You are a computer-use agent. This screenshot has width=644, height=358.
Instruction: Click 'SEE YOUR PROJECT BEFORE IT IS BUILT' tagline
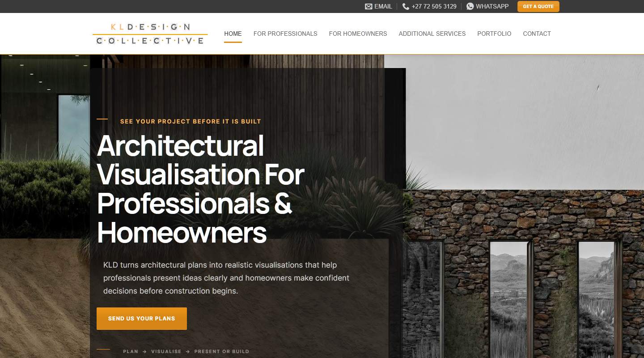pyautogui.click(x=191, y=121)
